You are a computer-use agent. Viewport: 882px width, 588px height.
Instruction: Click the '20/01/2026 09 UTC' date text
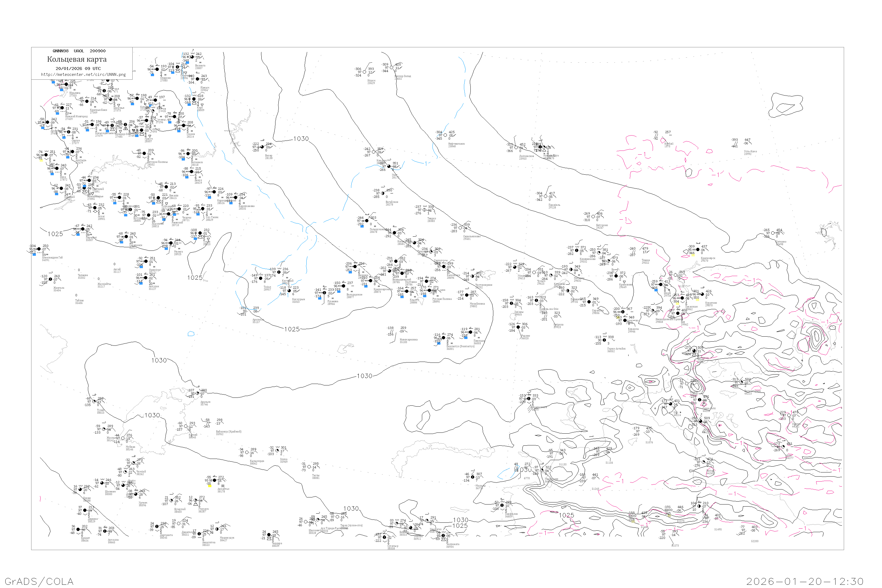[78, 69]
